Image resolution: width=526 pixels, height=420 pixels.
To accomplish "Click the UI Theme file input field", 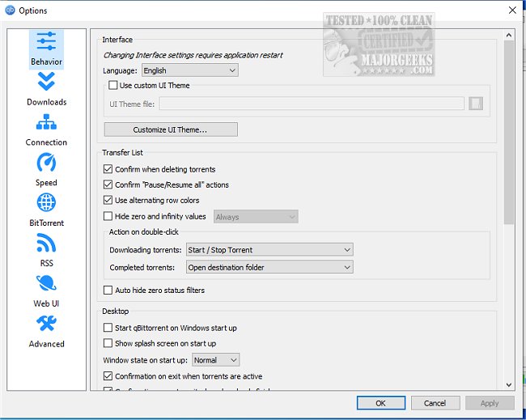I will tap(312, 104).
